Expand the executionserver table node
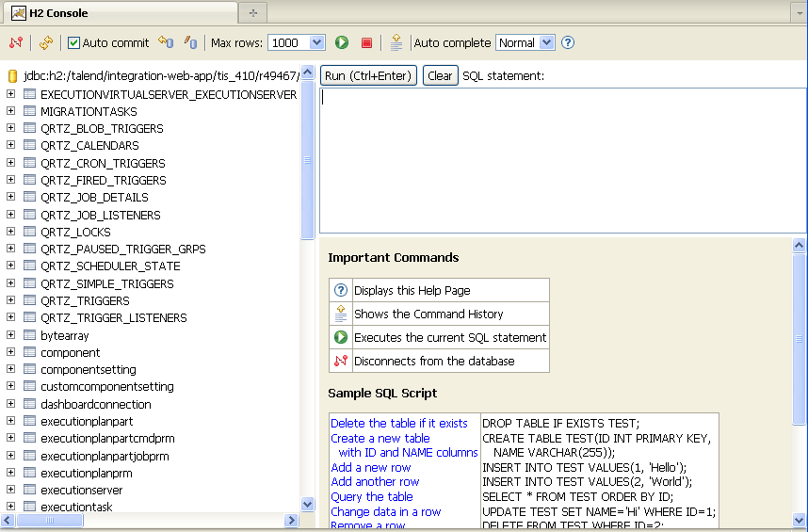 [x=11, y=490]
